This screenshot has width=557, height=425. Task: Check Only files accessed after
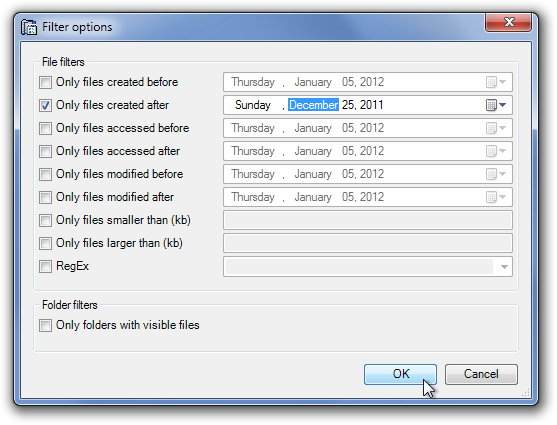pos(45,151)
